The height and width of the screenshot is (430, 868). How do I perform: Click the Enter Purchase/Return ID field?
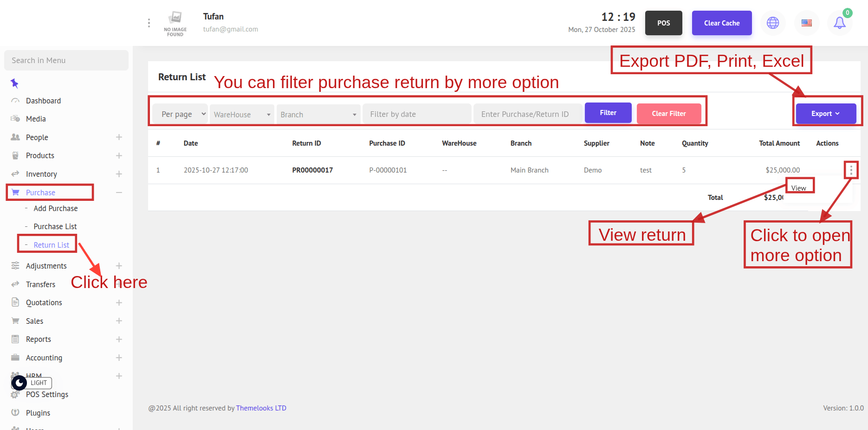(x=527, y=114)
